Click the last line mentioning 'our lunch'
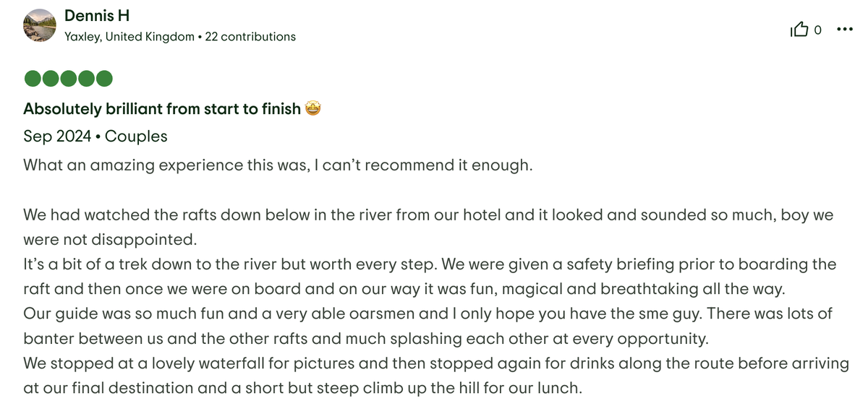Screen dimensions: 868x401 point(302,388)
